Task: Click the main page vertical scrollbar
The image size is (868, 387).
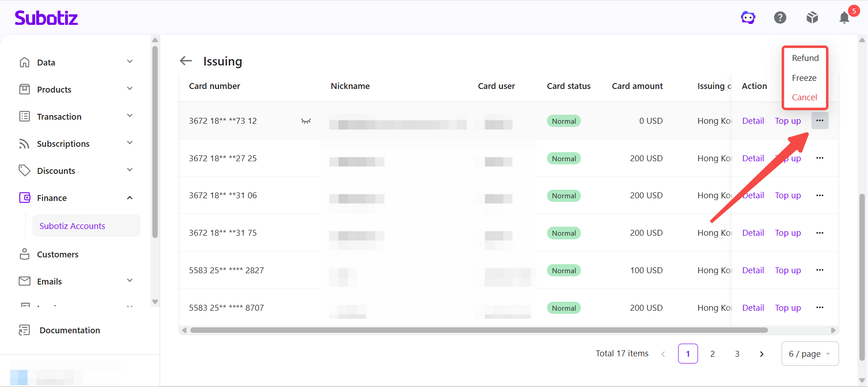Action: click(x=862, y=277)
